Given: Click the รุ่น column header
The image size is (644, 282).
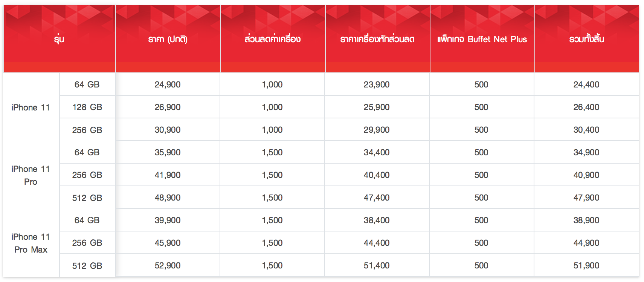Looking at the screenshot, I should [59, 39].
